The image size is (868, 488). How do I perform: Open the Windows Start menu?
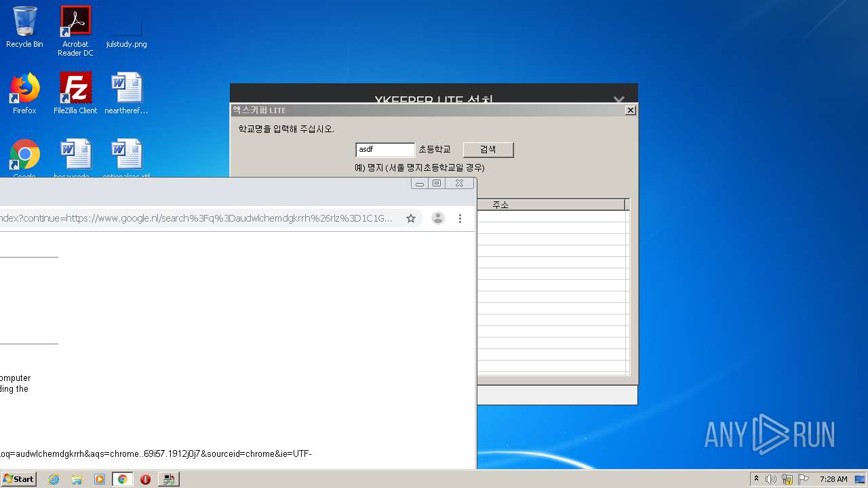19,479
